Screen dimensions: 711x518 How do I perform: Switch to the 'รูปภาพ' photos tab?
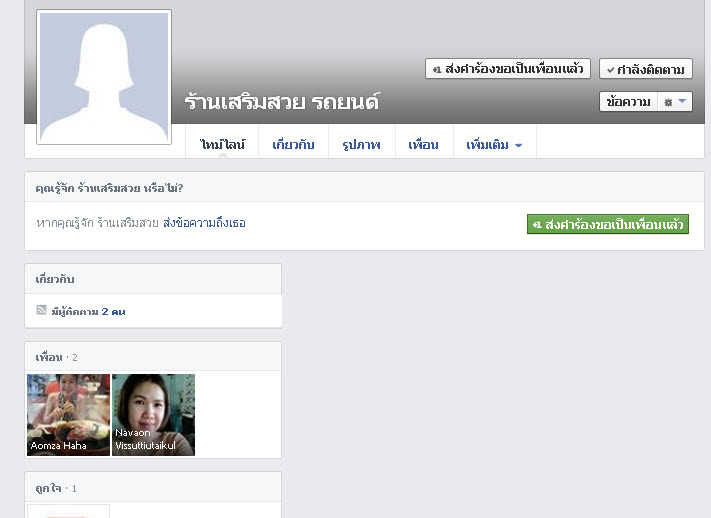pos(361,145)
